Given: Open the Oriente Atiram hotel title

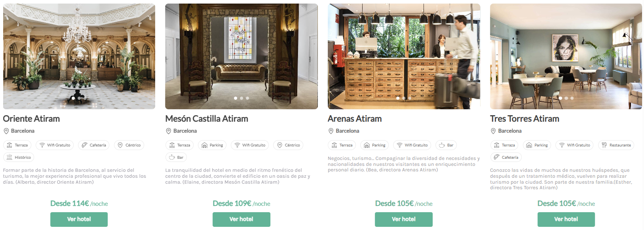Looking at the screenshot, I should 31,119.
